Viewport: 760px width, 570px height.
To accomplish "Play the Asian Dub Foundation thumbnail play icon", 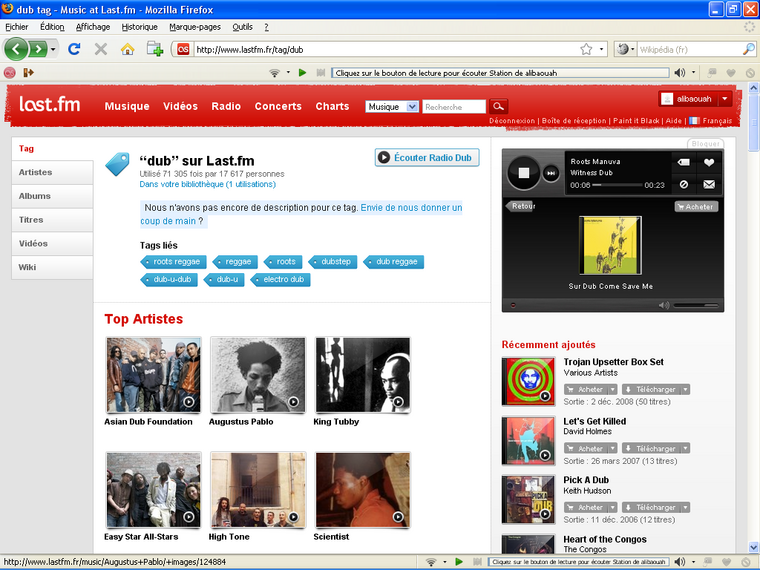I will point(189,402).
